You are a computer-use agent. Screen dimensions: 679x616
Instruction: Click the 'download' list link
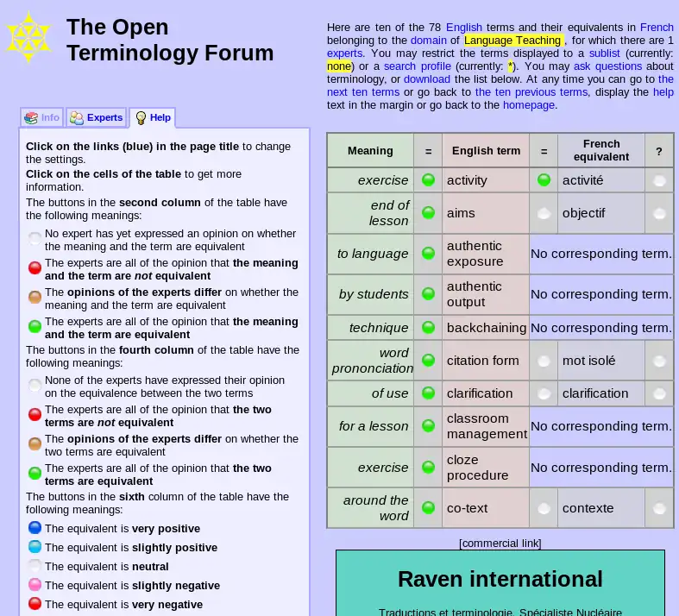[x=426, y=79]
